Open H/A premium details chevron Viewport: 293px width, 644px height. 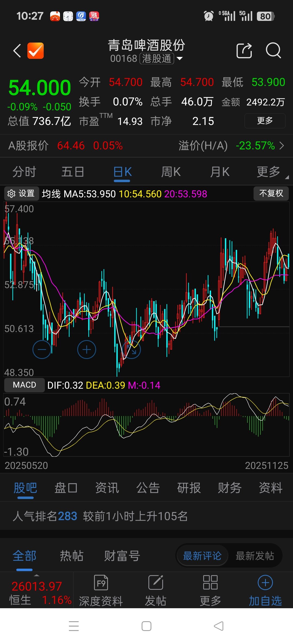coord(282,146)
